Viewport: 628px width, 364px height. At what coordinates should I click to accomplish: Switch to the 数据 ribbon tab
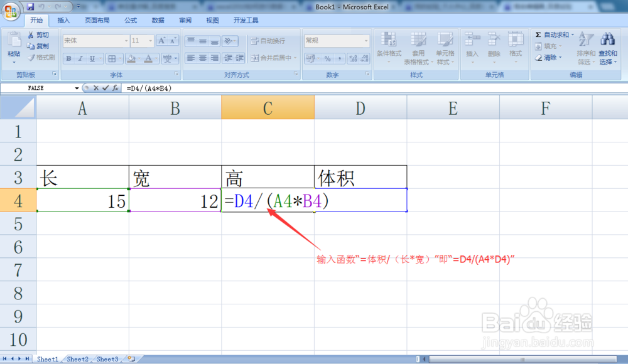(x=158, y=21)
